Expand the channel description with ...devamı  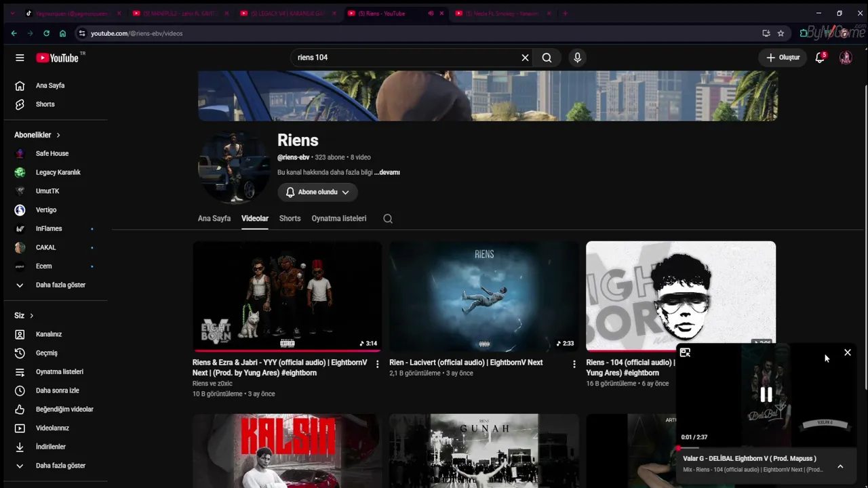click(x=387, y=172)
